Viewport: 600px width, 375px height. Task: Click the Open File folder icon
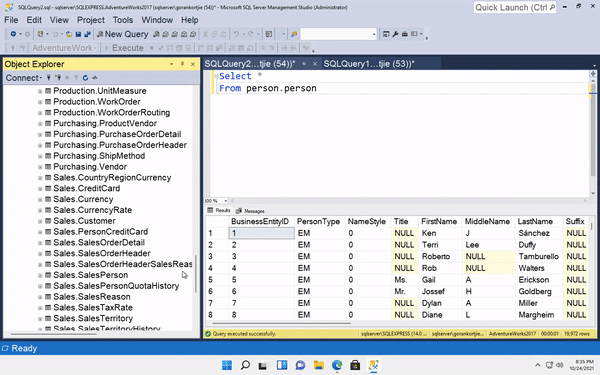69,34
